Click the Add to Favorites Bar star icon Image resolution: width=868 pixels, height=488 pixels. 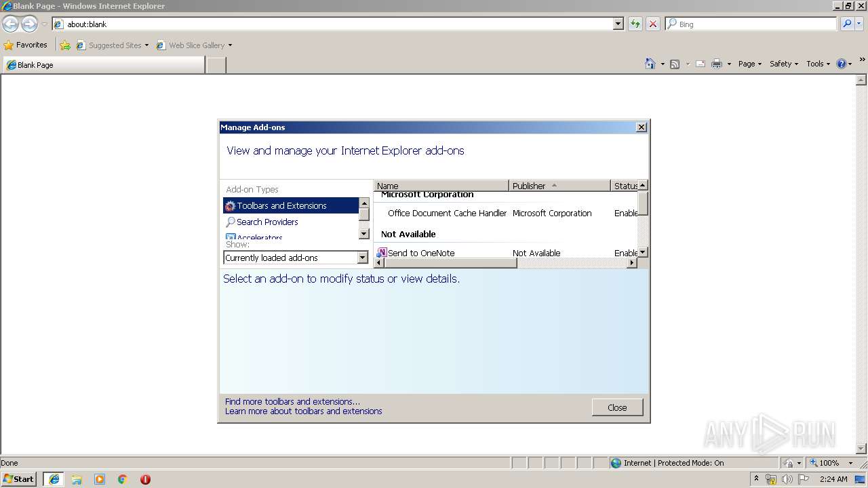click(x=65, y=45)
